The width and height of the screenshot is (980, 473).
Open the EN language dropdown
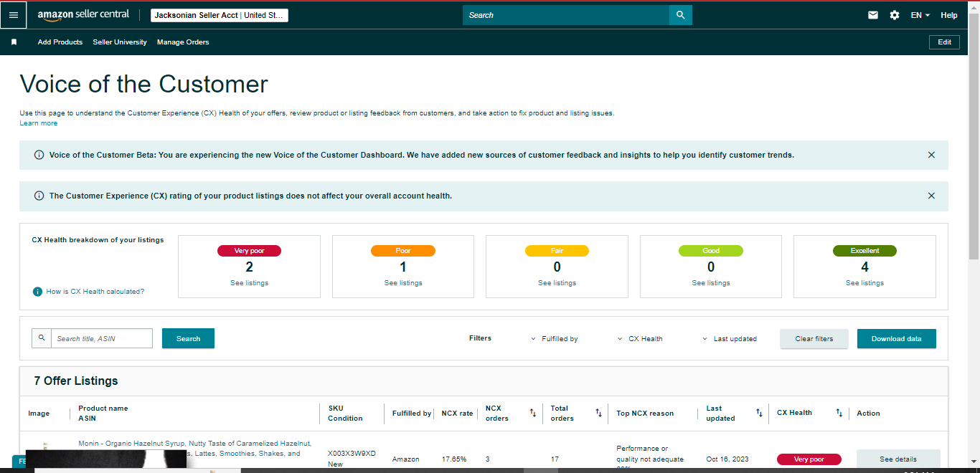click(920, 15)
